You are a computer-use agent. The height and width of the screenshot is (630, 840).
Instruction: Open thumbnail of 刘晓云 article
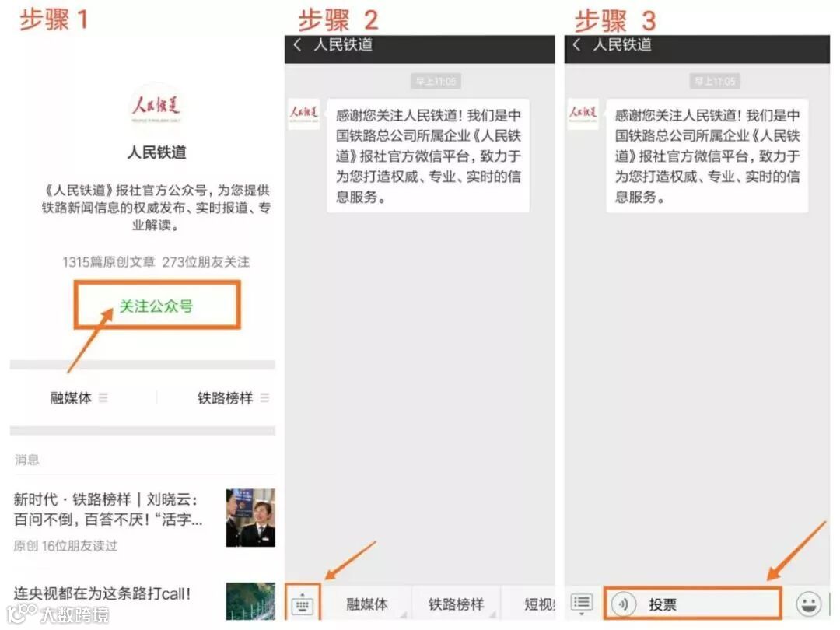[x=250, y=517]
